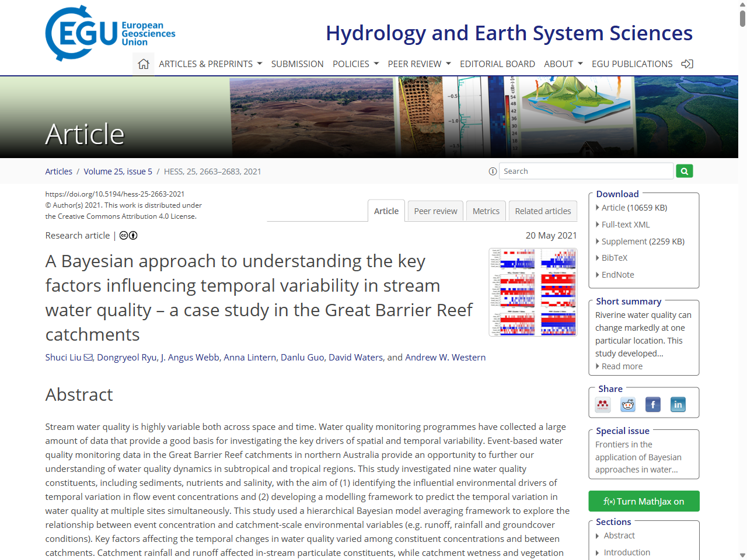Switch to the Peer review tab
Image resolution: width=747 pixels, height=560 pixels.
tap(435, 211)
